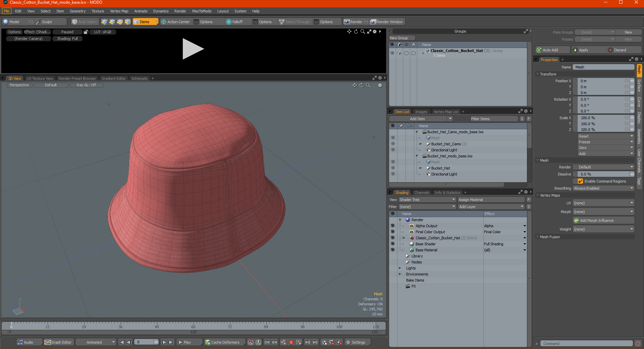Toggle visibility of Final Color Output layer
The height and width of the screenshot is (349, 644).
392,232
